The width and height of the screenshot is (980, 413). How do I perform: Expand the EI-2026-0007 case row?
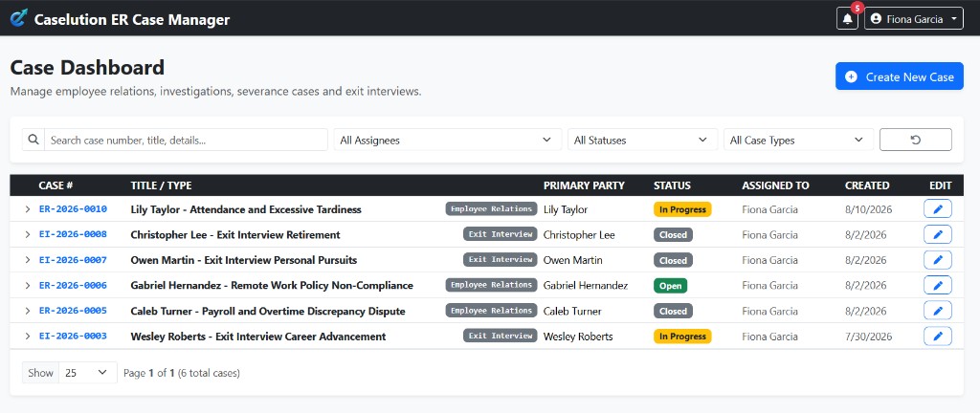pyautogui.click(x=28, y=260)
